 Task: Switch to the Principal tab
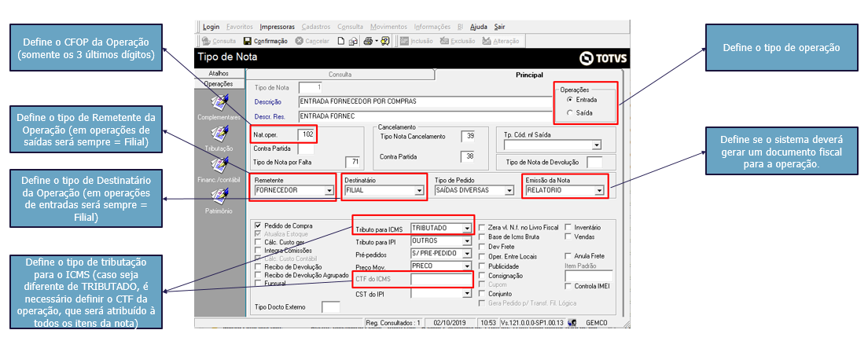[529, 74]
